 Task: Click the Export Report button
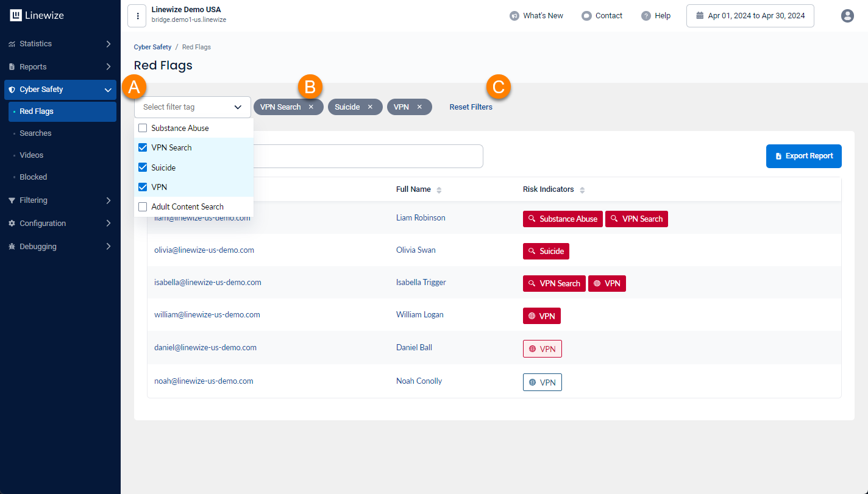click(803, 157)
